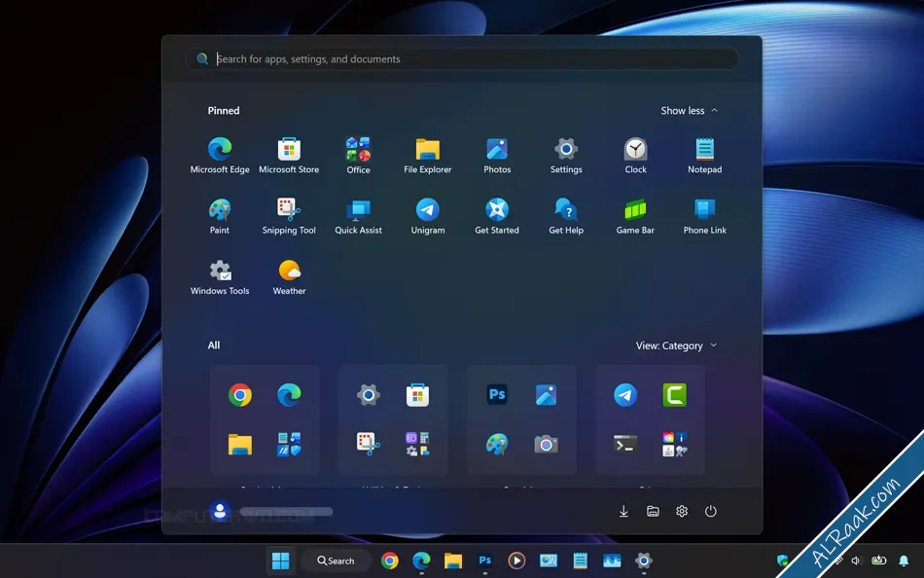Open Snipping Tool in the All category folder
This screenshot has height=578, width=924.
click(369, 444)
